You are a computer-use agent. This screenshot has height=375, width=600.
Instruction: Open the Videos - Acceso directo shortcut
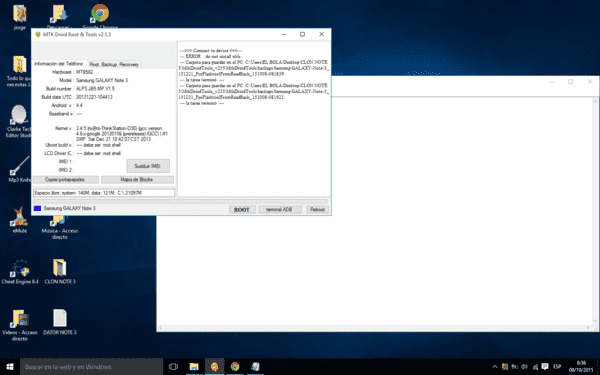20,324
